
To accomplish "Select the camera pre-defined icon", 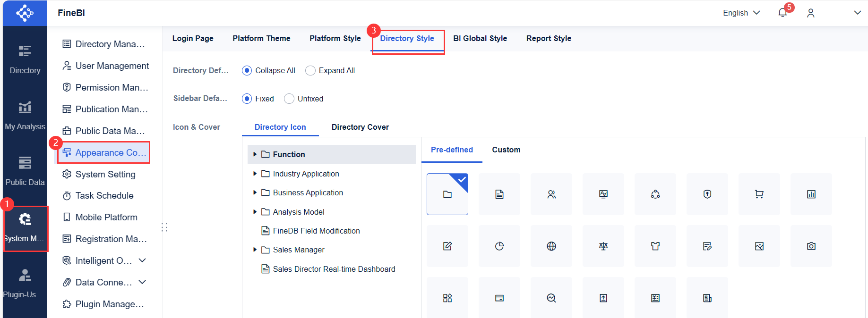I will pyautogui.click(x=811, y=246).
